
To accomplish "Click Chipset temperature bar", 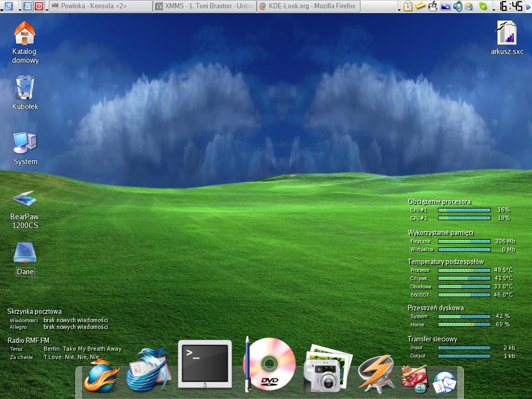I will 464,278.
